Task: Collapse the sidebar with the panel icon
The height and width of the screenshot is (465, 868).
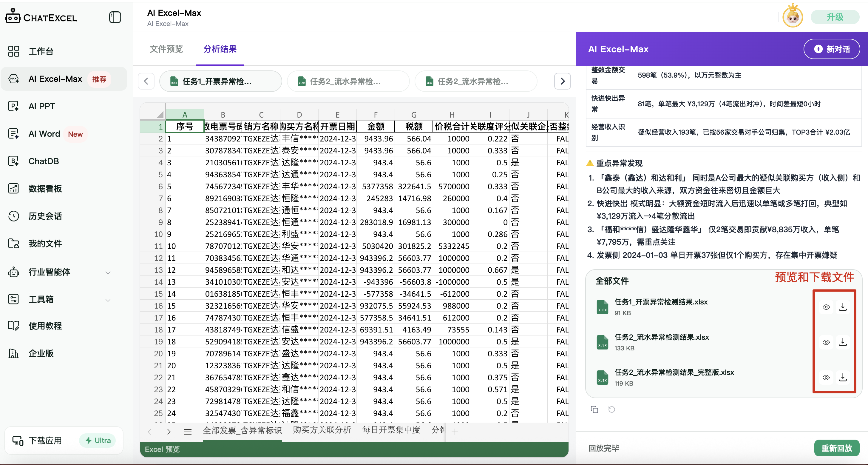Action: [x=115, y=17]
